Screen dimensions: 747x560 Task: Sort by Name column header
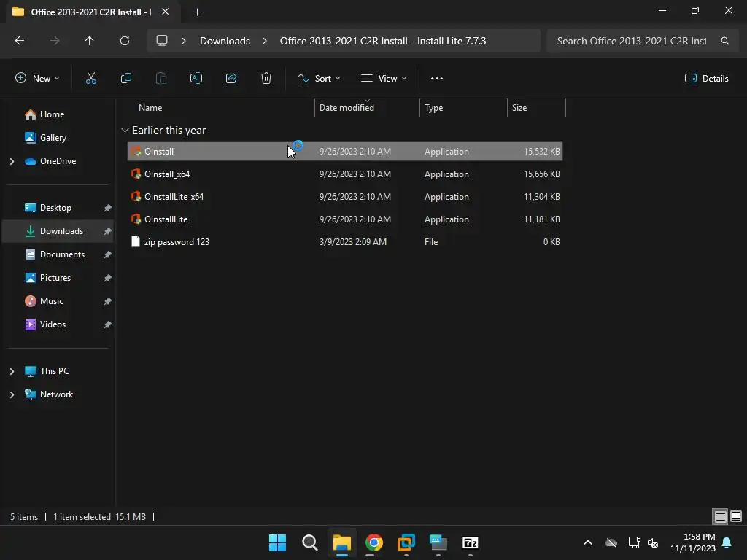tap(150, 108)
